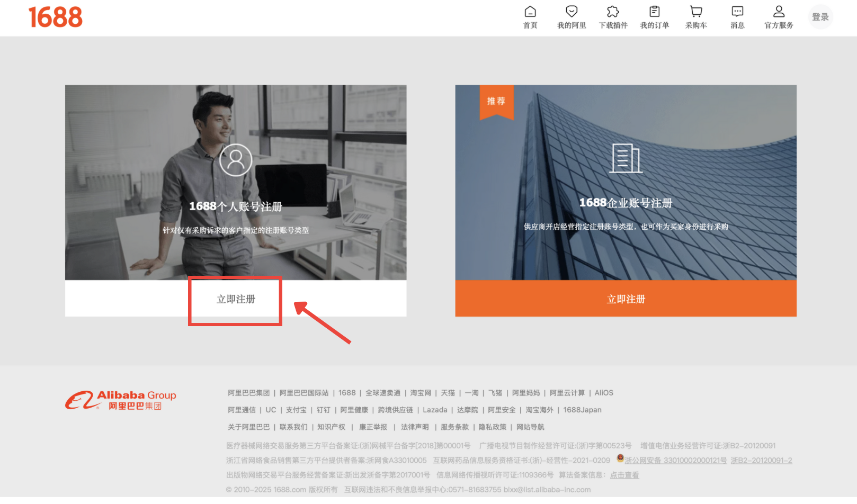The height and width of the screenshot is (504, 857).
Task: Open the 采购车 cart icon
Action: [696, 12]
